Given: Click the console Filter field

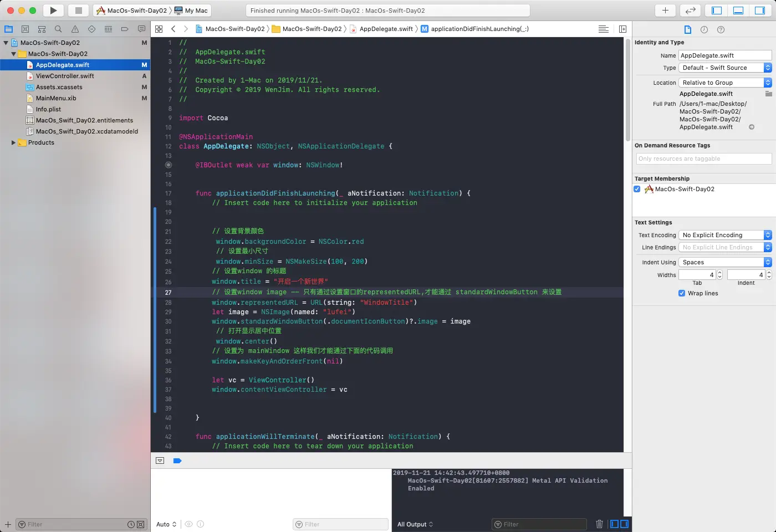Looking at the screenshot, I should tap(539, 524).
